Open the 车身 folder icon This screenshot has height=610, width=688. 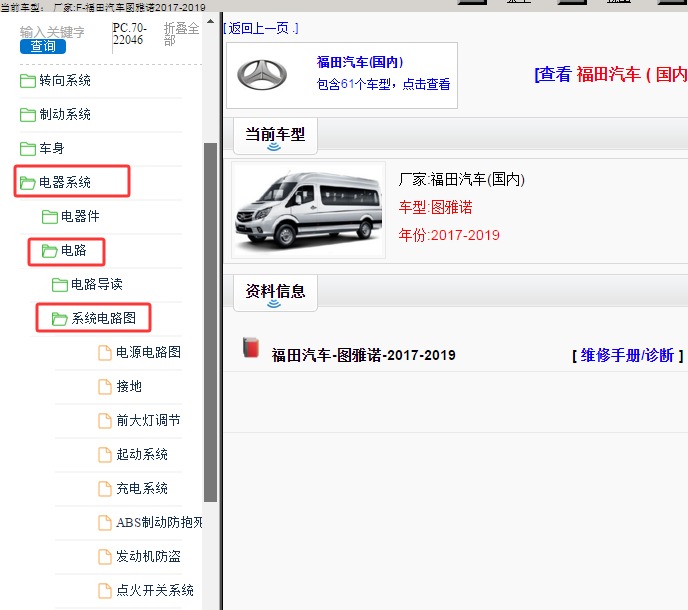tap(28, 149)
